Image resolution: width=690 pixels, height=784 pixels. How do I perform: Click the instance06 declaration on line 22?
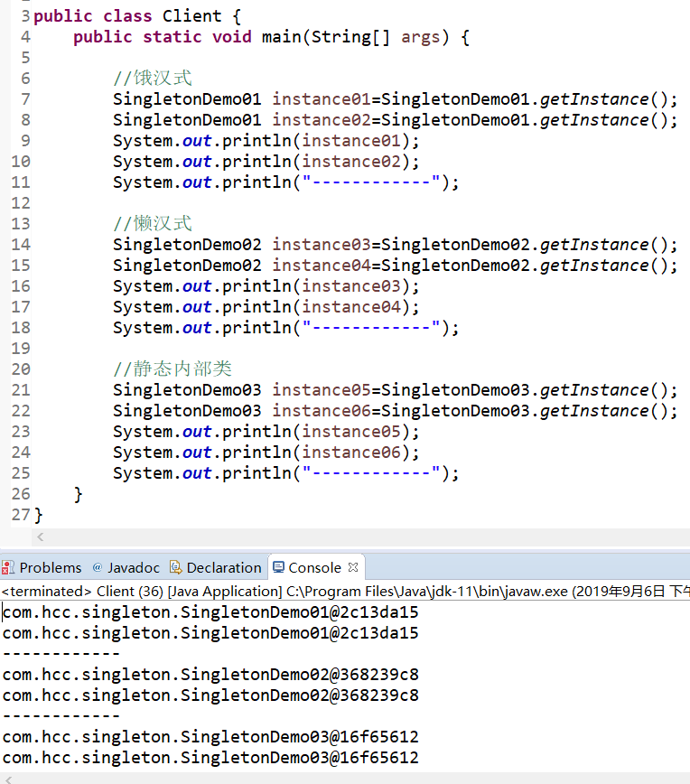point(395,411)
